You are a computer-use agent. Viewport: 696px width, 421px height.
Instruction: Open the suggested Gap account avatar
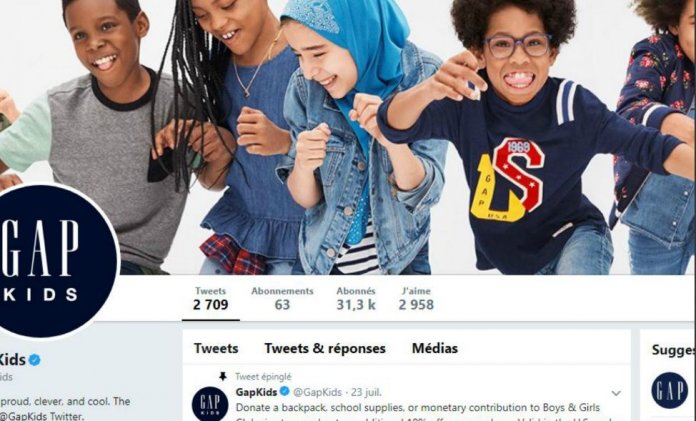pyautogui.click(x=669, y=390)
